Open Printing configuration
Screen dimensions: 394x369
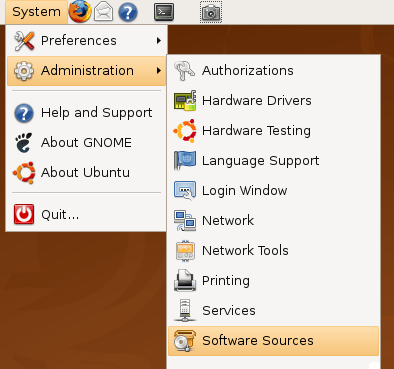click(274, 281)
